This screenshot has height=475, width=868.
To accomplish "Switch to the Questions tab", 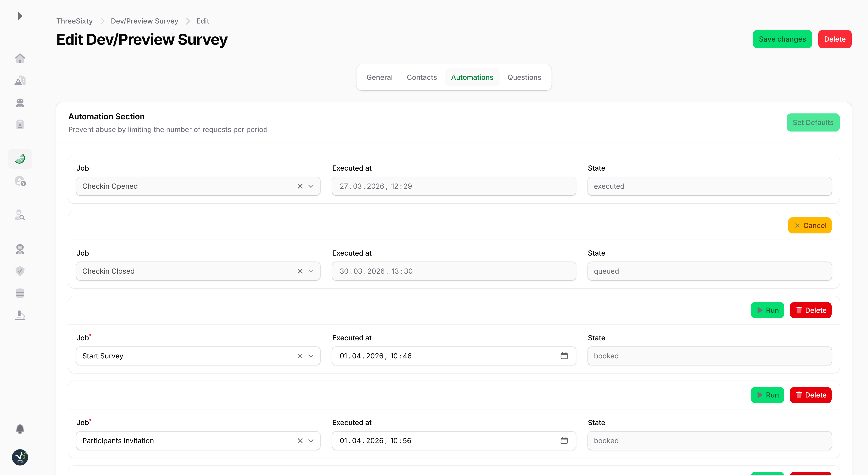I will (524, 77).
